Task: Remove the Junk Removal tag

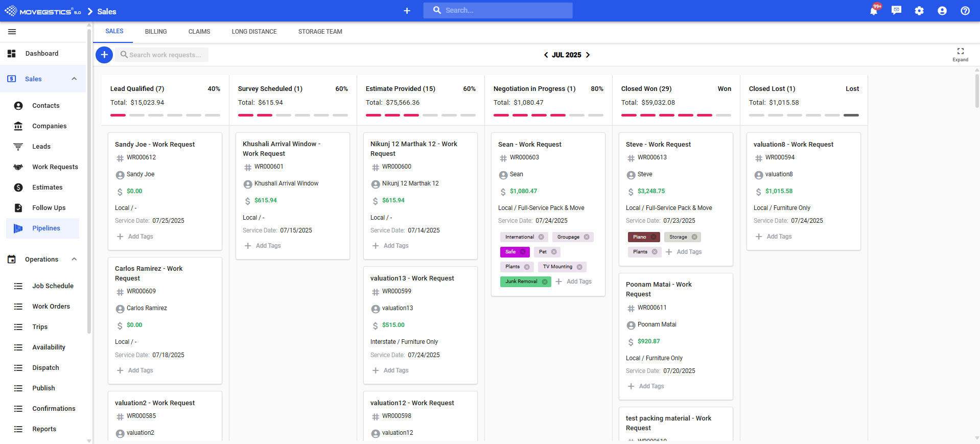Action: click(545, 282)
